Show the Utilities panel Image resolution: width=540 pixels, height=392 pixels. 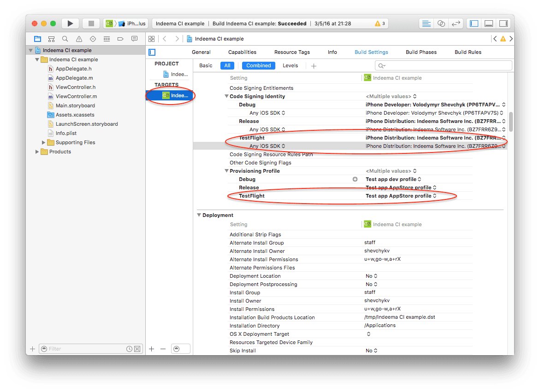tap(504, 23)
